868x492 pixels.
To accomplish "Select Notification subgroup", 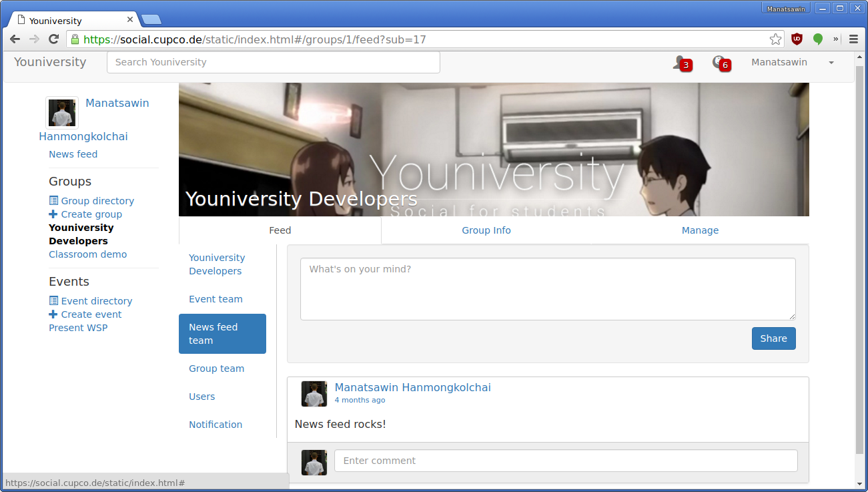I will [222, 425].
